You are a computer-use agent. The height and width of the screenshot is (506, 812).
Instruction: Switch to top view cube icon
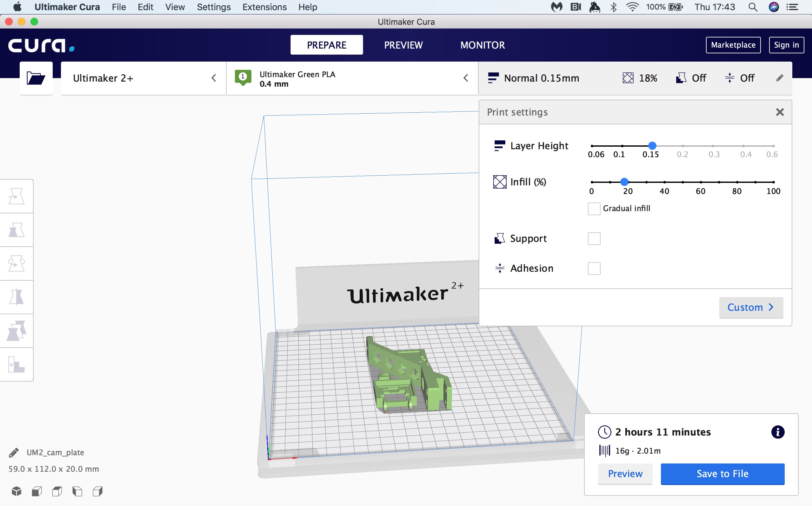tap(57, 491)
